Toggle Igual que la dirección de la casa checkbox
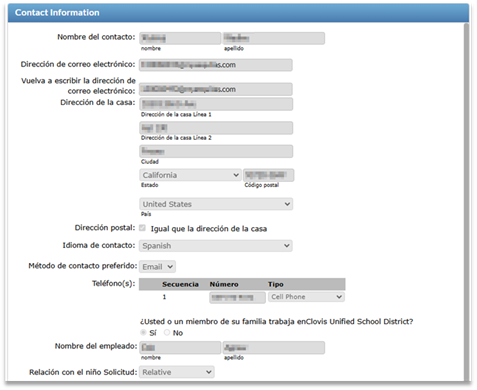477x390 pixels. point(143,228)
